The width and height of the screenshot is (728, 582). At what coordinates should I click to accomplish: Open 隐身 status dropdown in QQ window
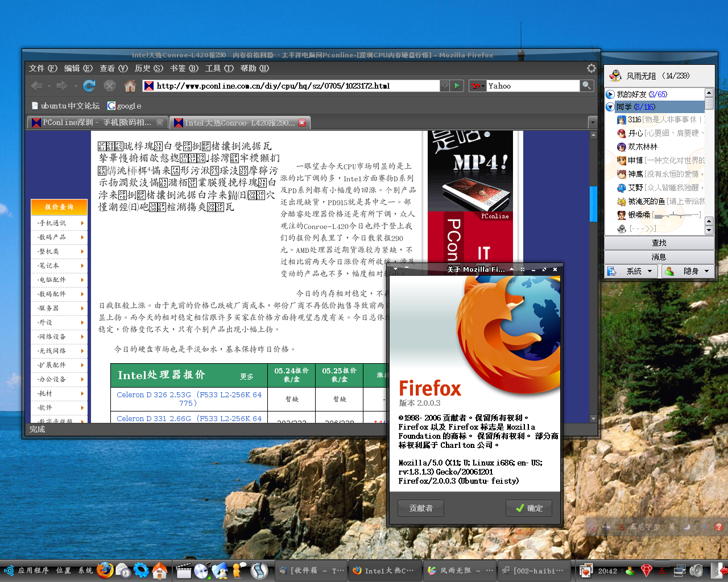[x=687, y=271]
